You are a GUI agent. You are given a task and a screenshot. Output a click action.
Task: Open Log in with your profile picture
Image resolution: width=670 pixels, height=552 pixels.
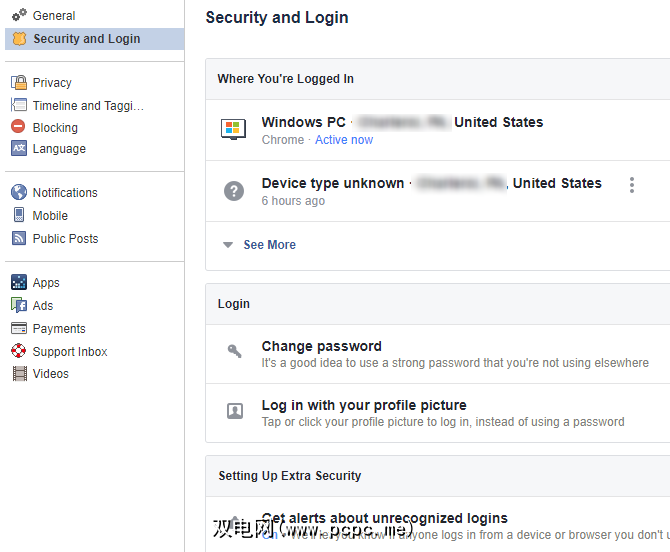click(364, 405)
